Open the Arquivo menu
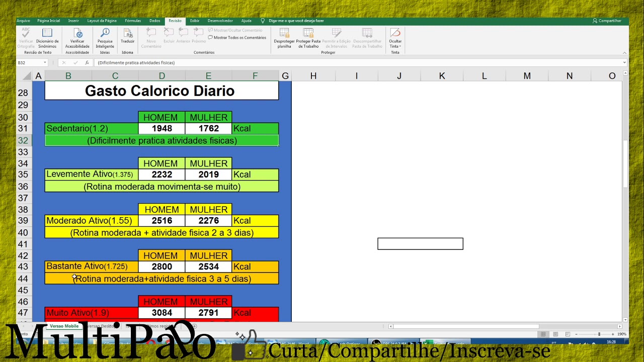This screenshot has width=644, height=362. tap(23, 21)
